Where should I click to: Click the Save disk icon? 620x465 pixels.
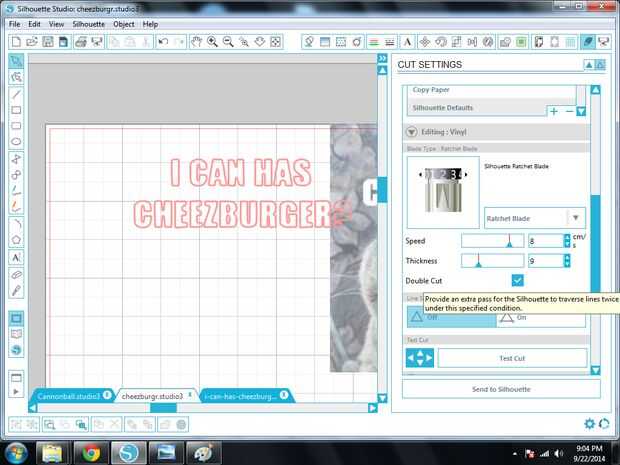[48, 42]
